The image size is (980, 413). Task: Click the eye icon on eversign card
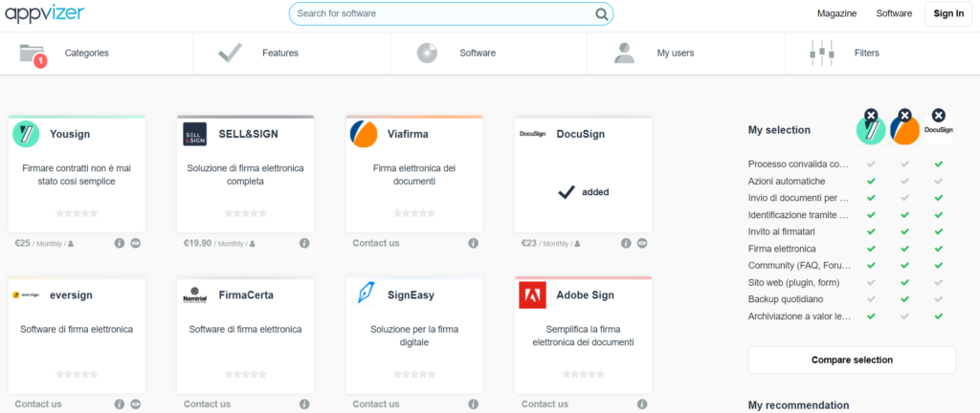pyautogui.click(x=136, y=404)
